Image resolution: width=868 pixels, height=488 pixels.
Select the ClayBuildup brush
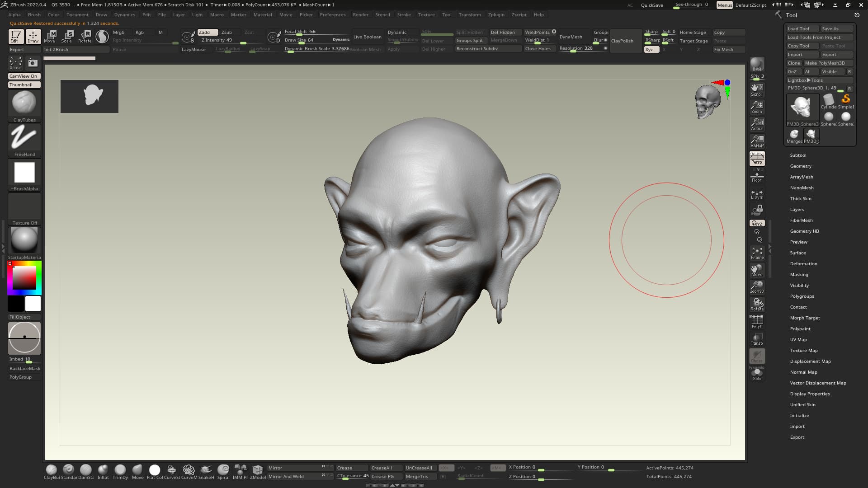(51, 470)
